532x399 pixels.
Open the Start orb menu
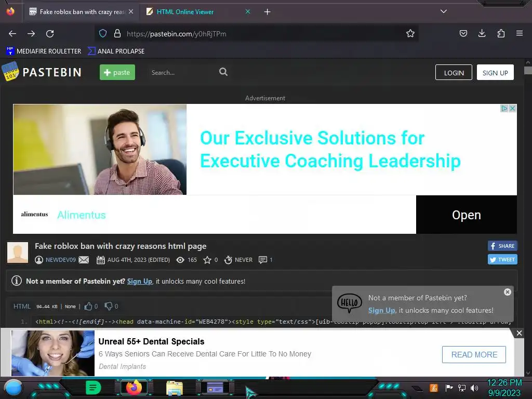point(14,388)
